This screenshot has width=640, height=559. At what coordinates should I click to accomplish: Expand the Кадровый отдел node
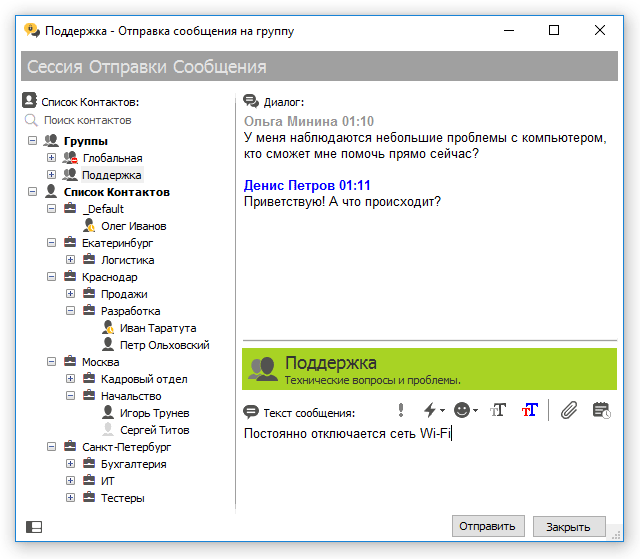[71, 378]
